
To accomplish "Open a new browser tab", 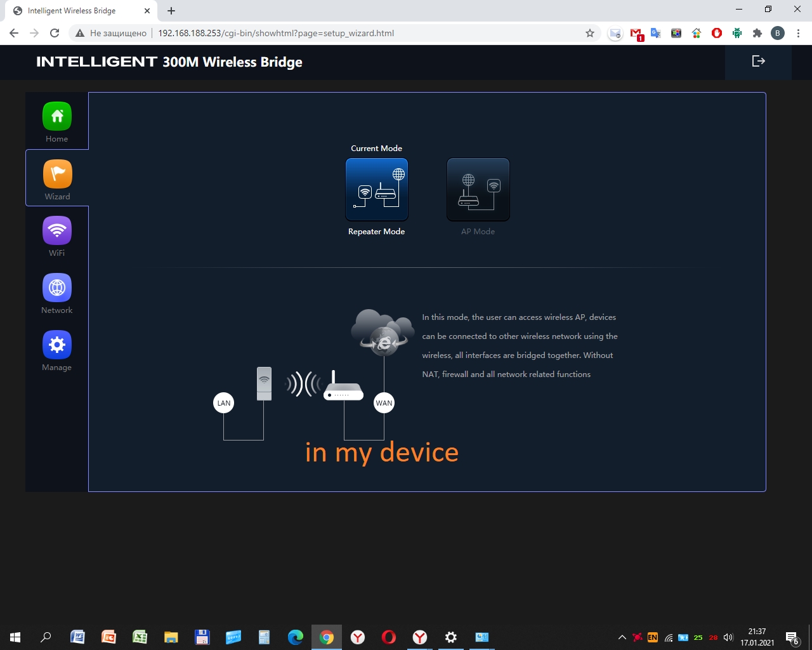I will [171, 11].
